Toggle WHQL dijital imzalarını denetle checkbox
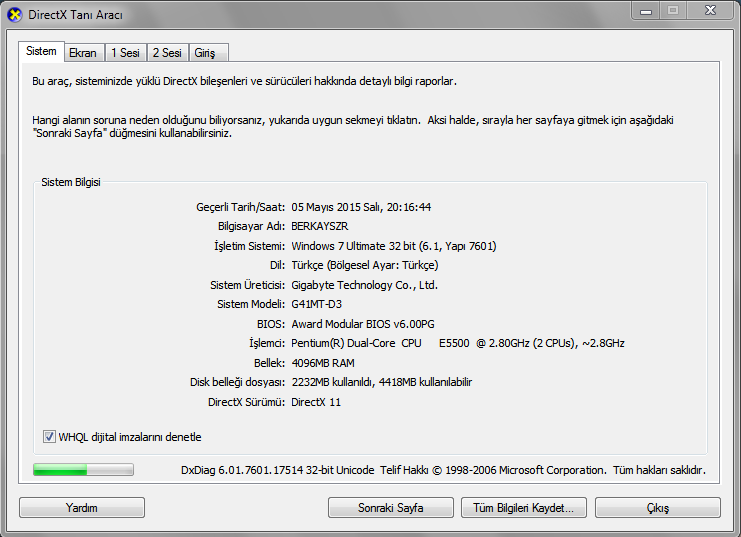 click(49, 437)
